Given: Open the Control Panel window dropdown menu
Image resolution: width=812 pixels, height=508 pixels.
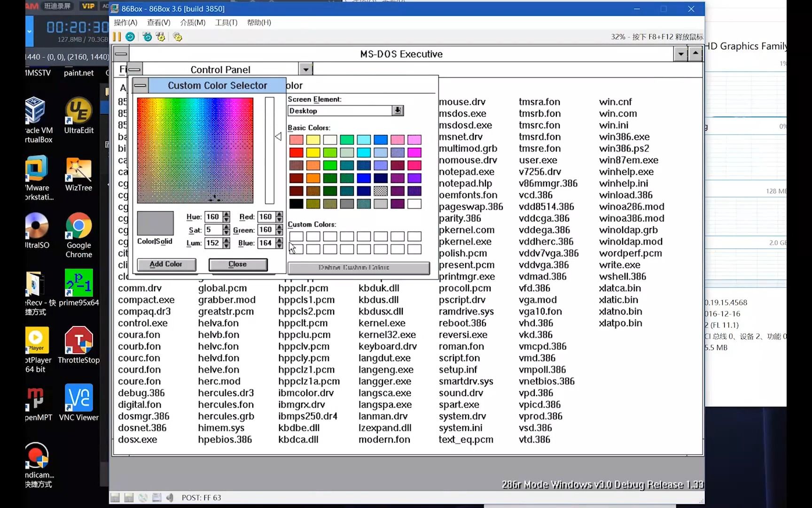Looking at the screenshot, I should (x=306, y=69).
